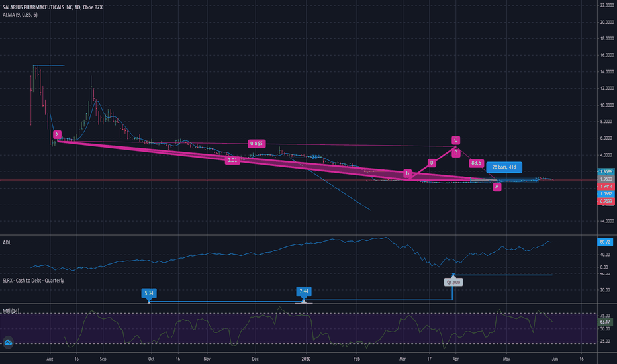The width and height of the screenshot is (617, 364).
Task: Click the MFI (14) indicator label
Action: [x=11, y=311]
